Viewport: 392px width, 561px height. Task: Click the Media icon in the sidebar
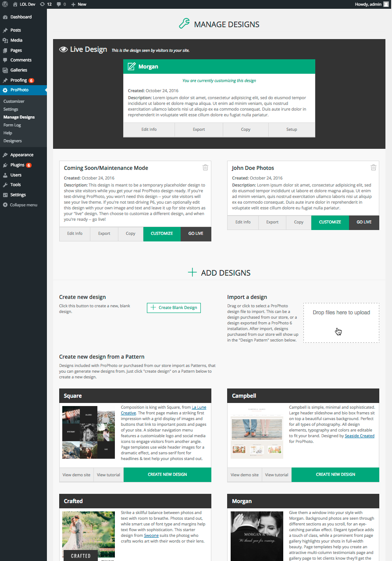(x=5, y=40)
